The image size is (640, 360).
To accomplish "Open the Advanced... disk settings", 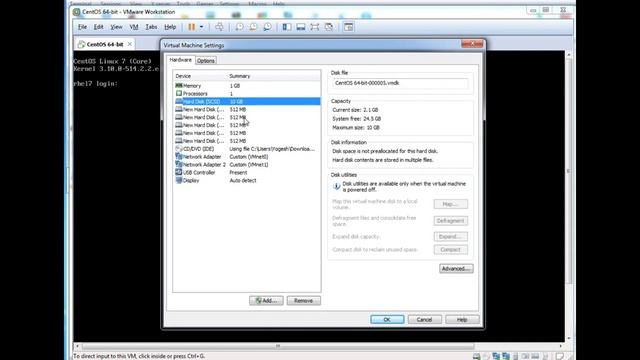I will [456, 269].
